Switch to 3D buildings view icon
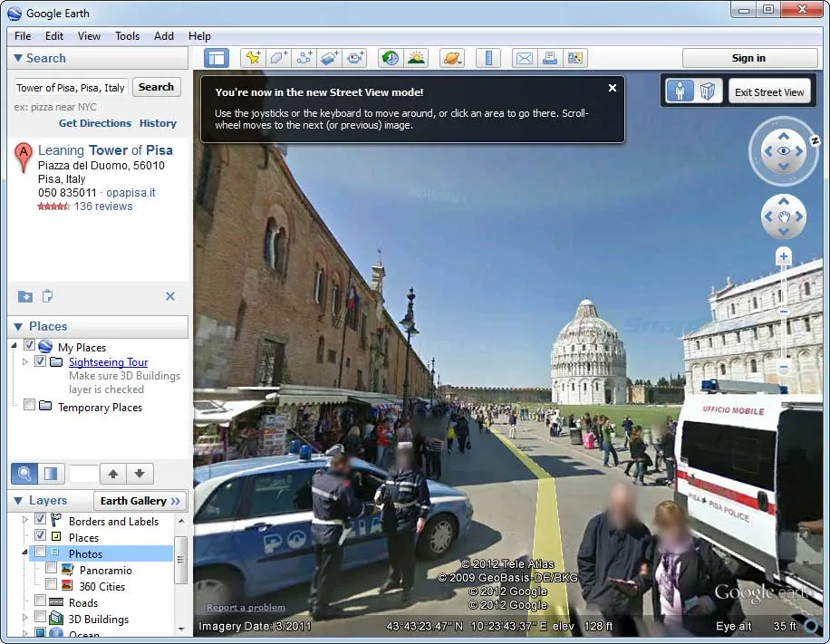 tap(707, 91)
